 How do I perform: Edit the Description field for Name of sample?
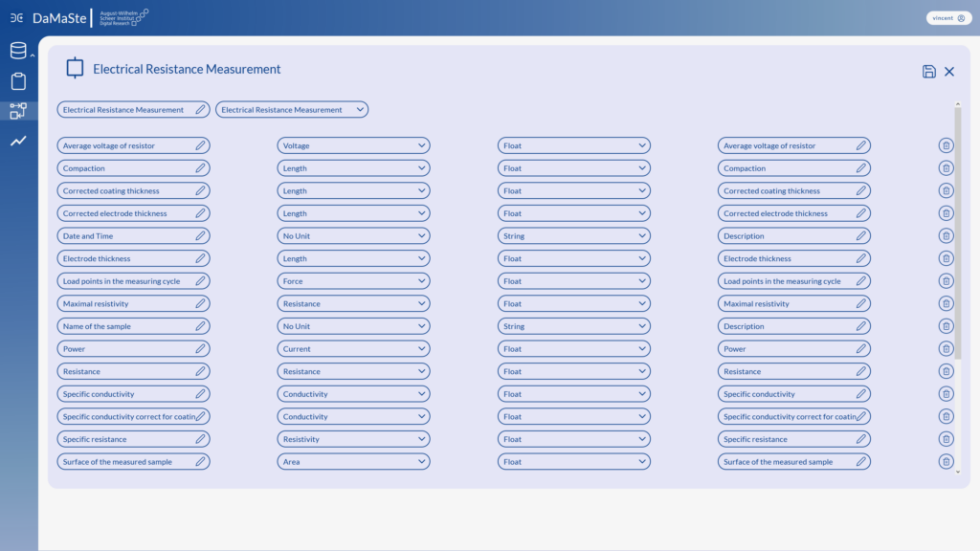(x=793, y=326)
